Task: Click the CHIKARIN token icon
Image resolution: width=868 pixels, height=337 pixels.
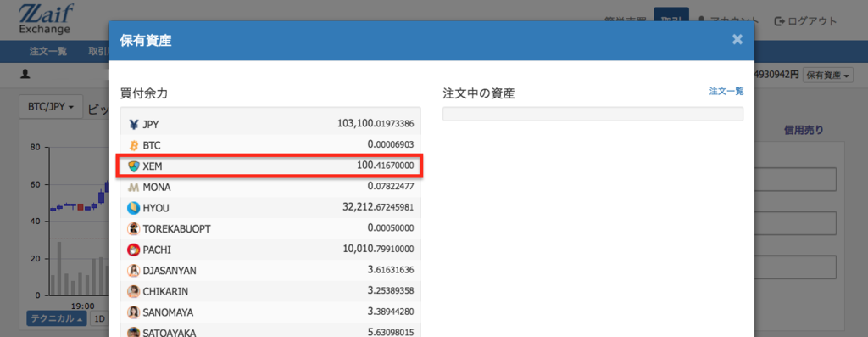Action: tap(133, 291)
